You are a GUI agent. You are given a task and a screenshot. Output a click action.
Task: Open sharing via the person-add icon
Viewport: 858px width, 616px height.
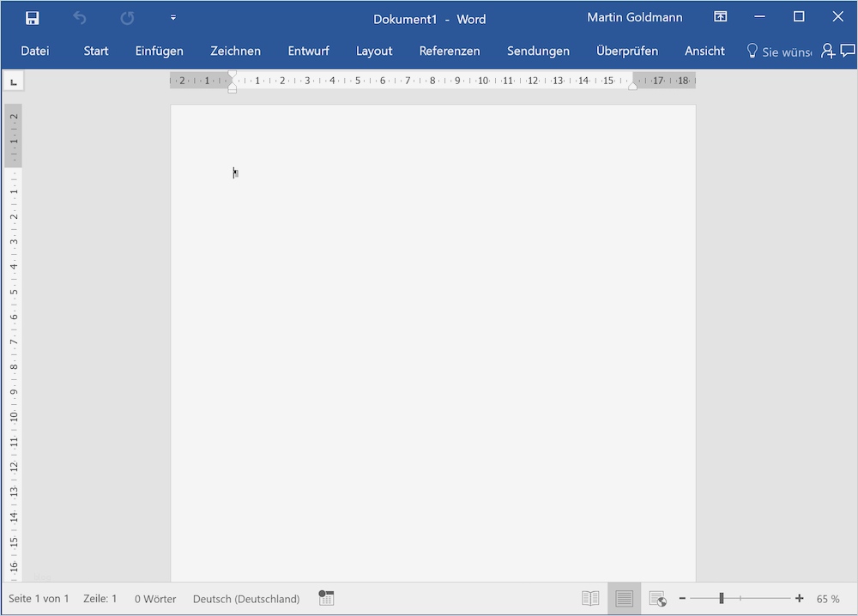click(x=827, y=51)
